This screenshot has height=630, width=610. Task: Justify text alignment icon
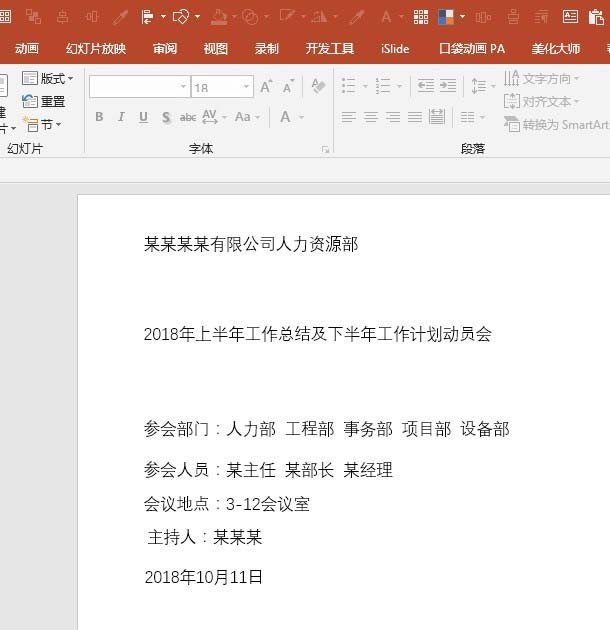pos(415,117)
